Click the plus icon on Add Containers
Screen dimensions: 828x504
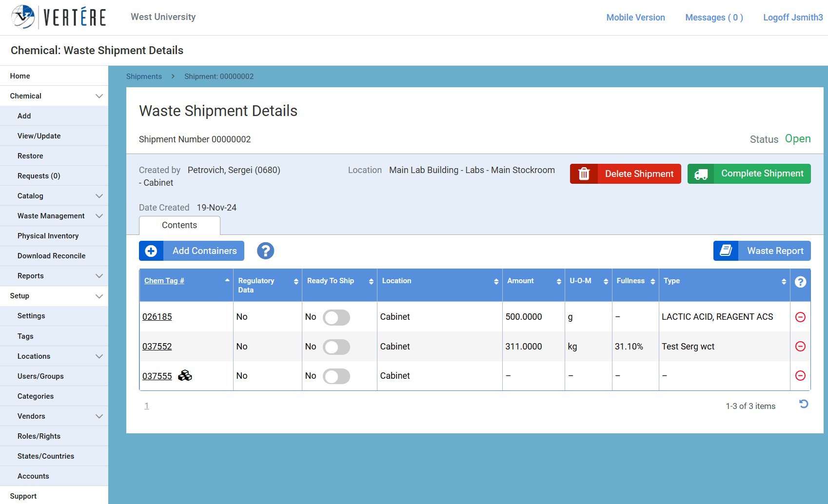point(151,251)
